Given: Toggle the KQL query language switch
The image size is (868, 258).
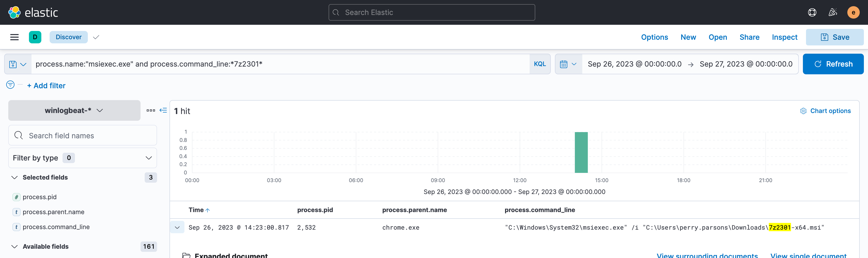Looking at the screenshot, I should [539, 64].
